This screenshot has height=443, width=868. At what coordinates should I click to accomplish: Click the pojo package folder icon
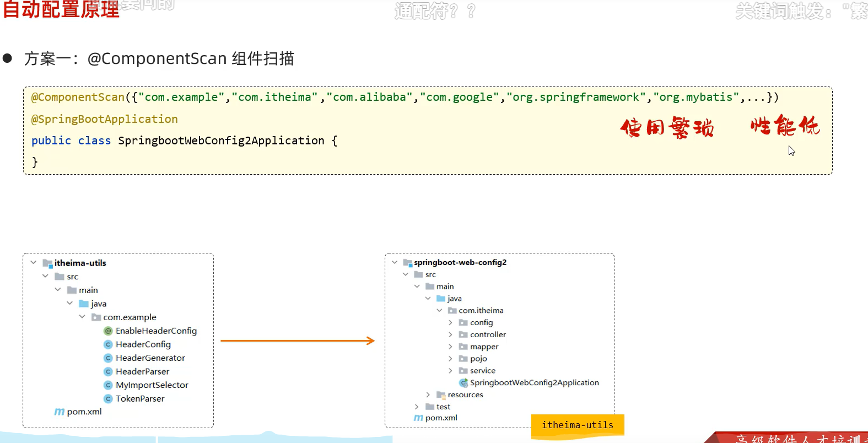(463, 359)
